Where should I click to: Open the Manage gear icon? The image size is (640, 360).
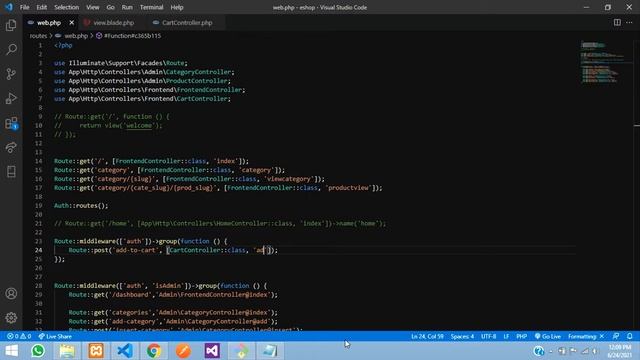click(x=11, y=318)
